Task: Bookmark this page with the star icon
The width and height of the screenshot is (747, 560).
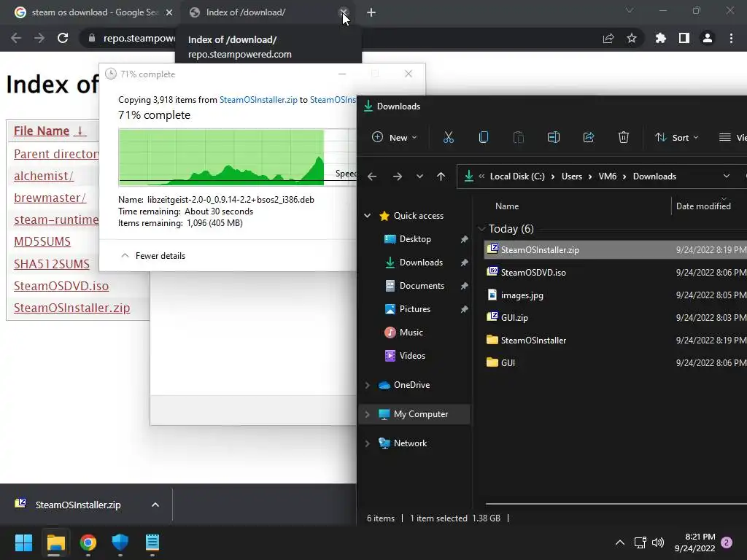Action: pyautogui.click(x=632, y=38)
